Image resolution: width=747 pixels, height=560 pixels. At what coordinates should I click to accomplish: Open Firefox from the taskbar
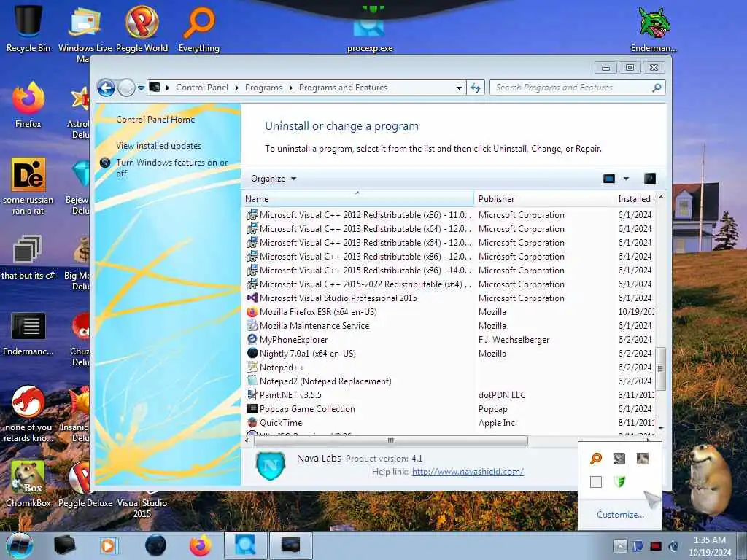tap(201, 545)
